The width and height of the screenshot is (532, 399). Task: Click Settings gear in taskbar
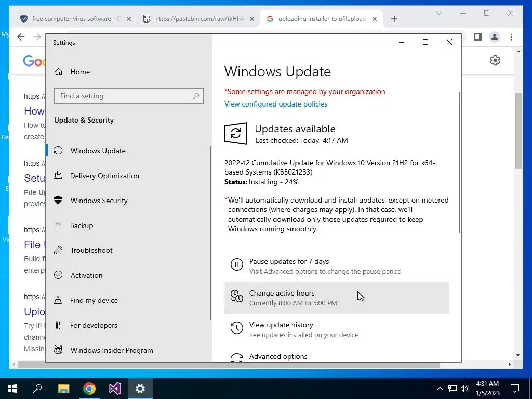tap(140, 389)
